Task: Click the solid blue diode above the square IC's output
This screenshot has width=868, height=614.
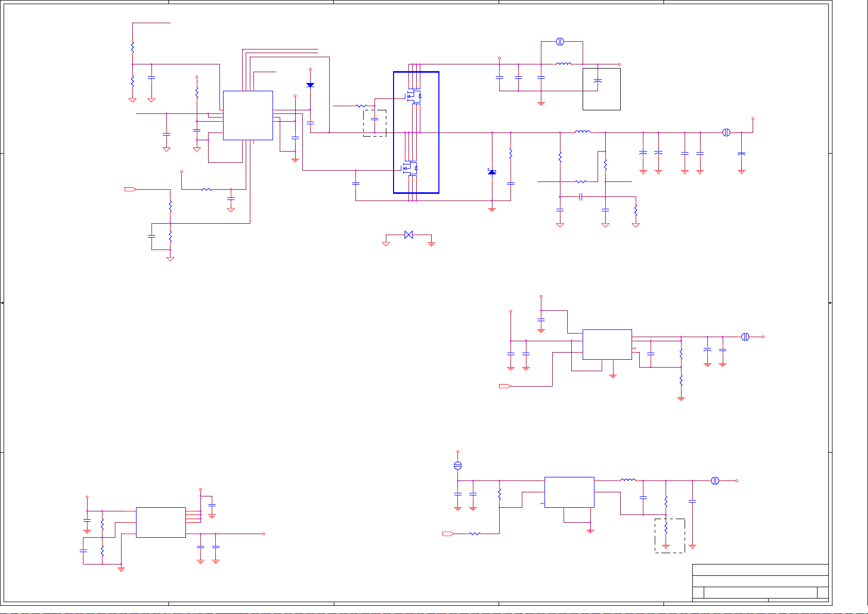Action: pos(310,85)
